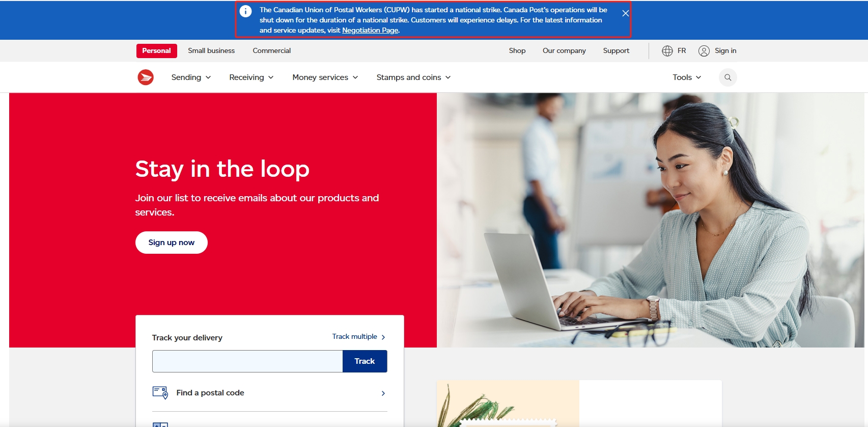The width and height of the screenshot is (868, 427).
Task: Click the user account icon
Action: click(x=704, y=51)
